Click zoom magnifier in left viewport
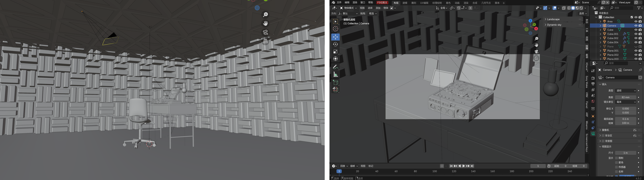Screen dimensions: 644x180 [265, 15]
